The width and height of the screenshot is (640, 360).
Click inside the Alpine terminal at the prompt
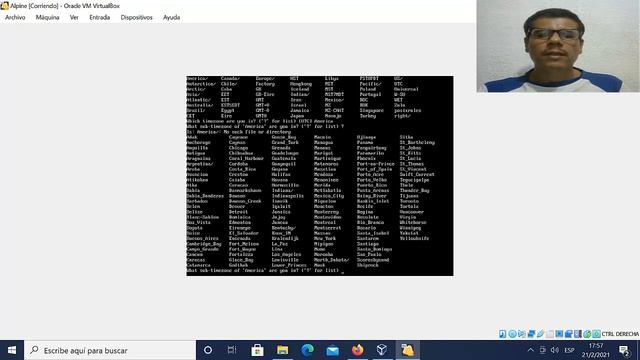pos(343,271)
